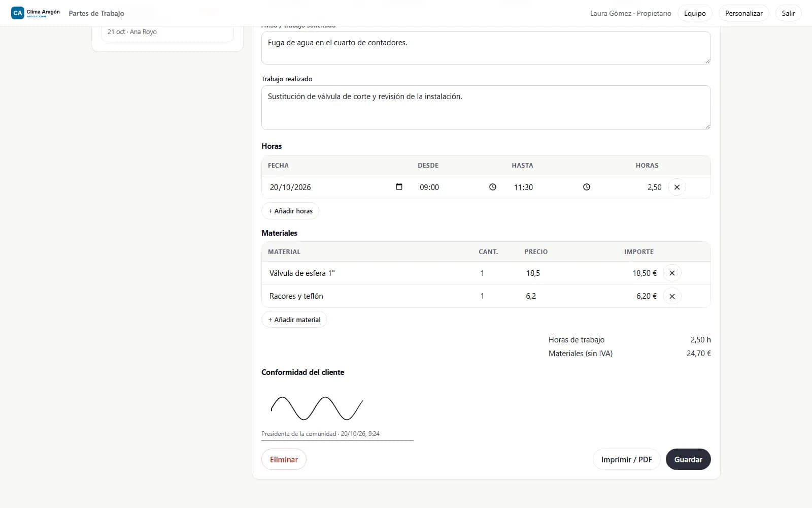This screenshot has height=508, width=812.
Task: Open the clock icon for Desde time
Action: coord(492,187)
